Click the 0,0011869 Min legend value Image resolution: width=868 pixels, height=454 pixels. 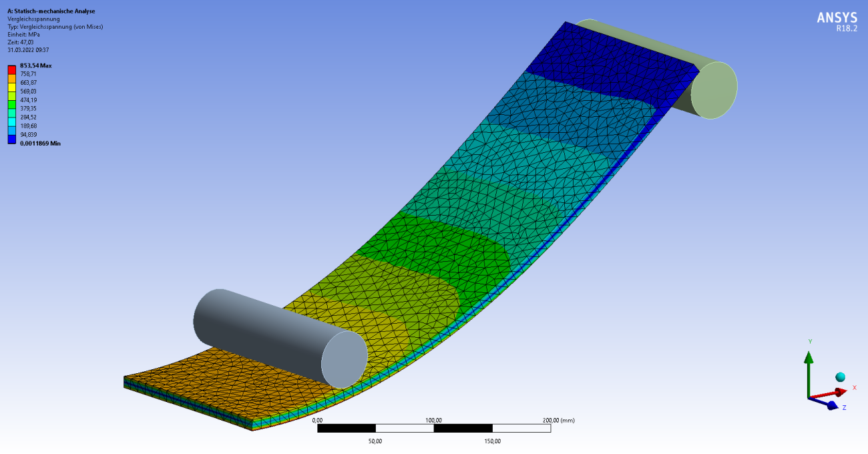[x=40, y=143]
